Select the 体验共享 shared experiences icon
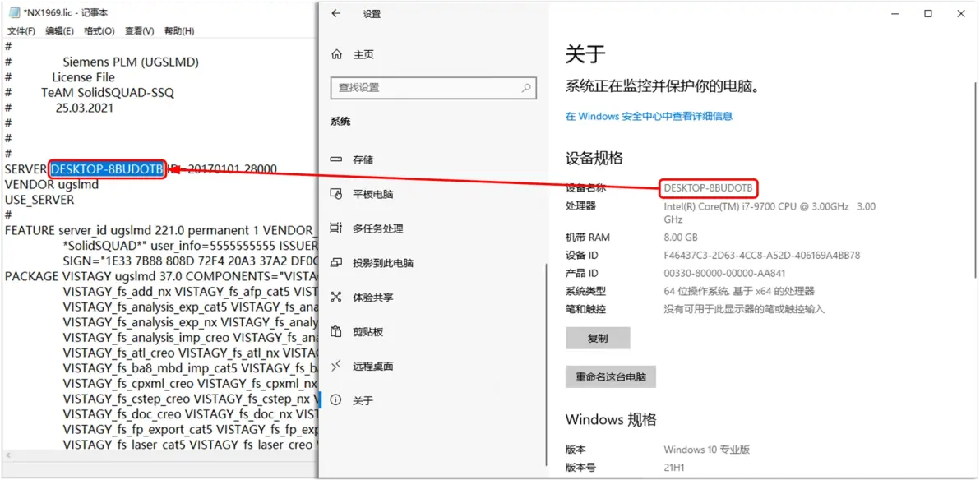 [336, 298]
